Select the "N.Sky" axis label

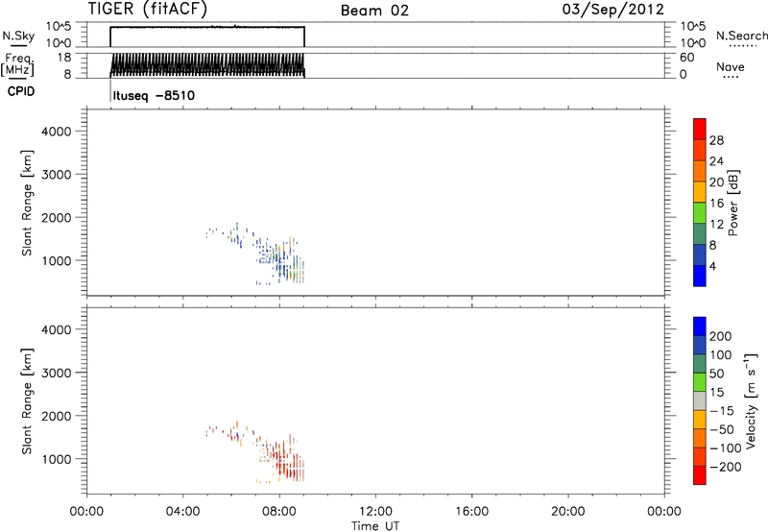point(18,36)
